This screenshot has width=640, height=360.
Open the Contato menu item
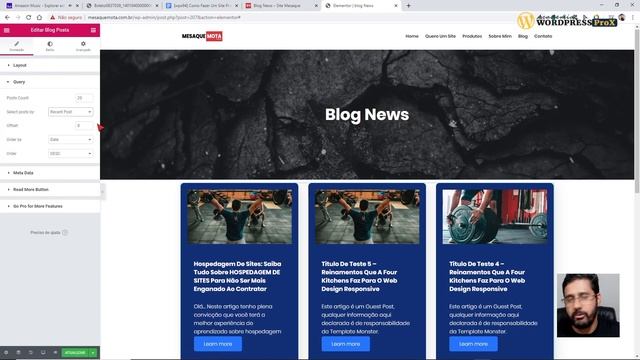[x=543, y=36]
